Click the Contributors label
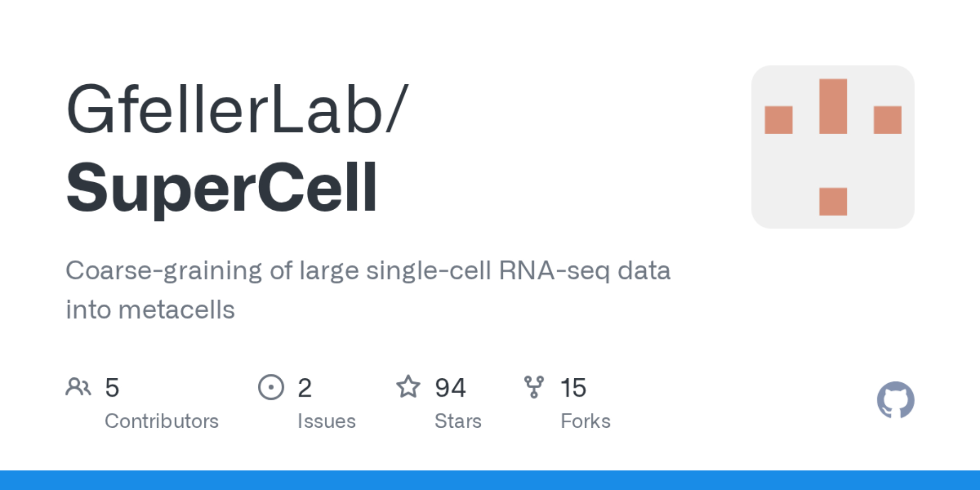980x490 pixels. [x=162, y=421]
